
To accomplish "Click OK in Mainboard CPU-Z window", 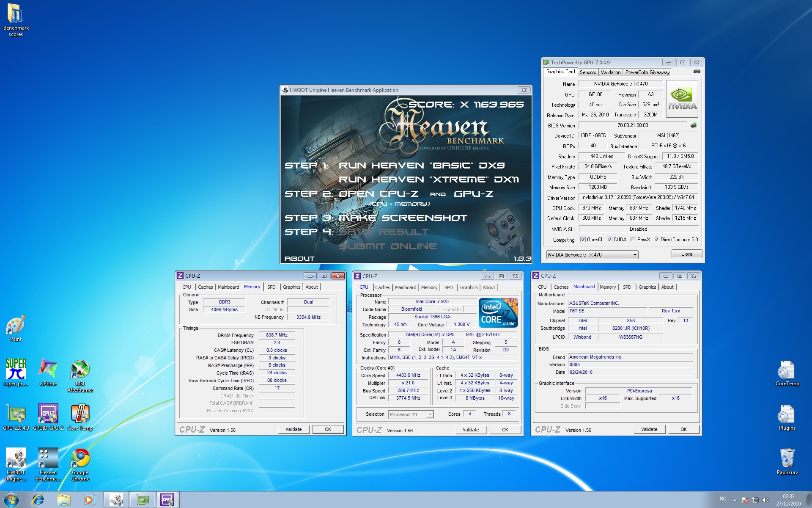I will point(683,429).
